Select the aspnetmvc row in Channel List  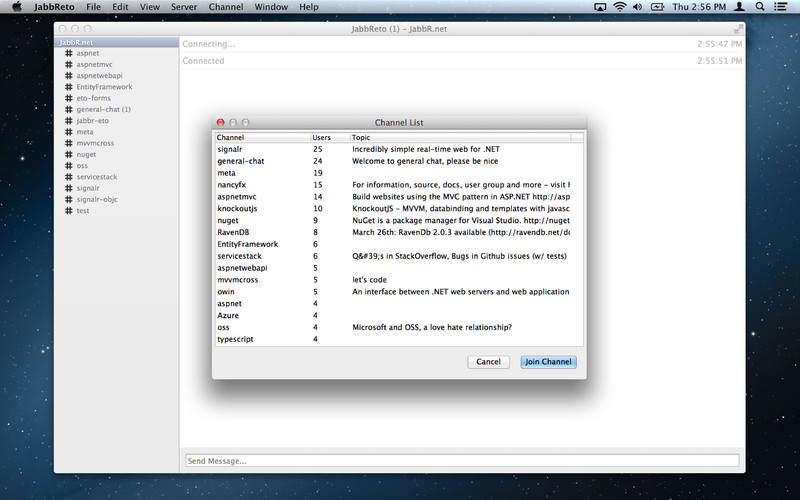point(399,196)
